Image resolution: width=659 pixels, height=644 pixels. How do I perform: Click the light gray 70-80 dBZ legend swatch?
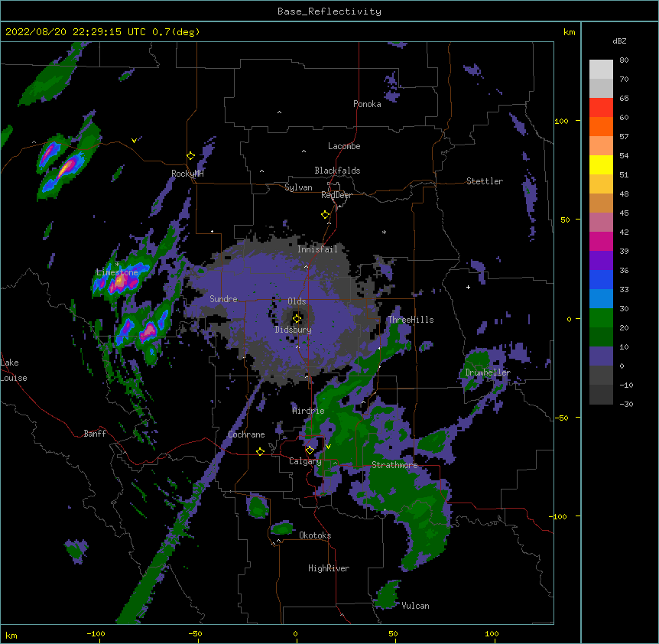(x=601, y=70)
